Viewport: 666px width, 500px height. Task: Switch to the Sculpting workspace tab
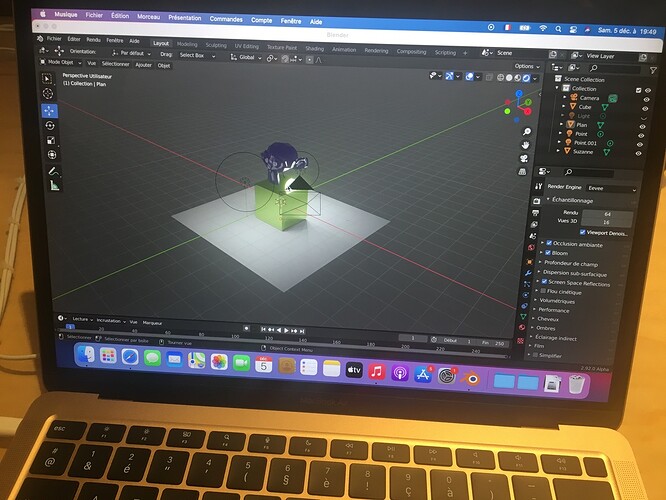click(x=216, y=45)
